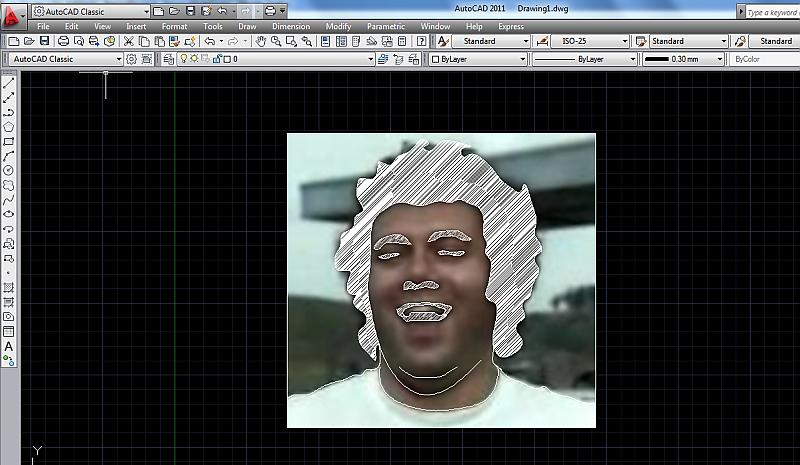Click the Save icon in Standard toolbar
This screenshot has height=465, width=800.
click(44, 41)
